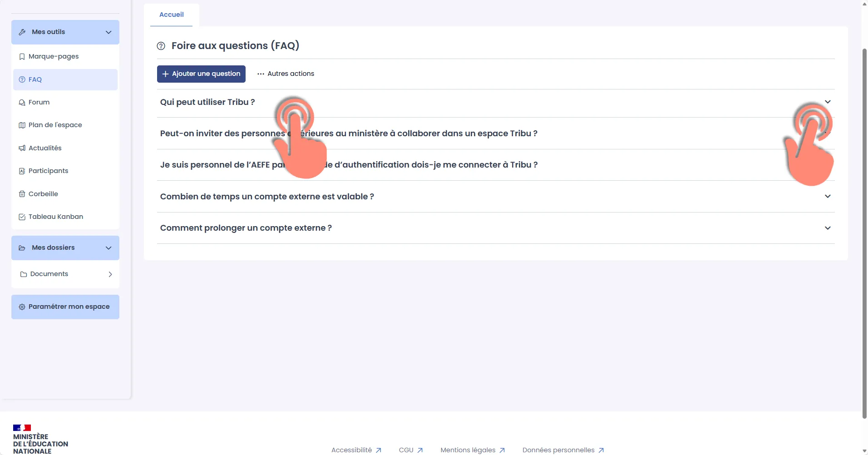The image size is (868, 455).
Task: Click question 'Je suis personnel de l'AEFE' text
Action: click(x=349, y=165)
